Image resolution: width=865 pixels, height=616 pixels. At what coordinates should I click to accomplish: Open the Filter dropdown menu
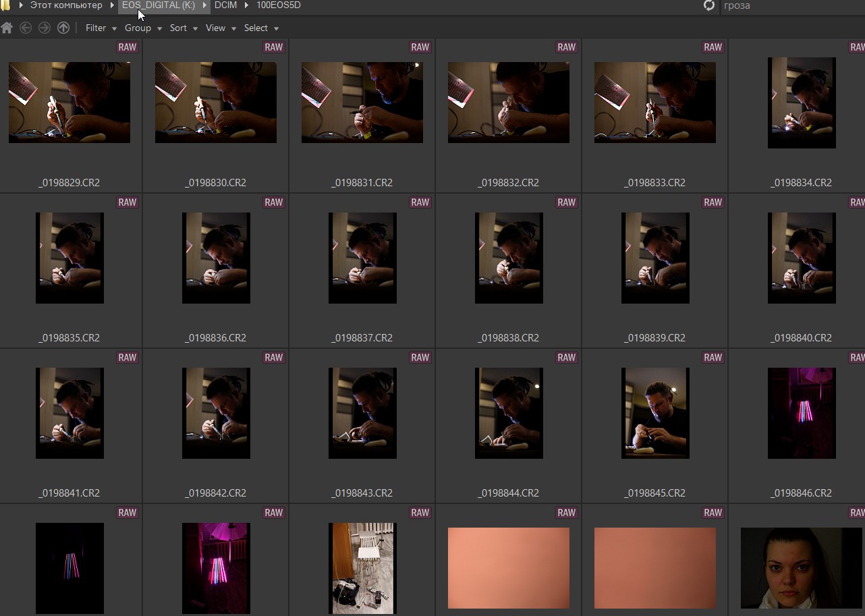101,28
